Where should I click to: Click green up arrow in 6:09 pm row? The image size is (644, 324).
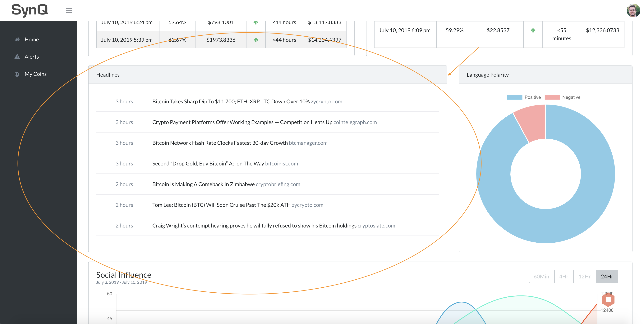[x=533, y=30]
